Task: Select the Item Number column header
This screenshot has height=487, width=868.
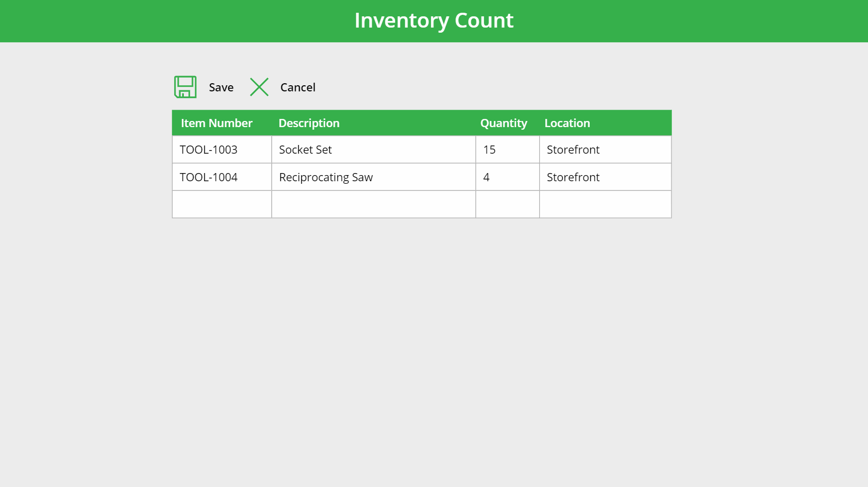Action: 216,123
